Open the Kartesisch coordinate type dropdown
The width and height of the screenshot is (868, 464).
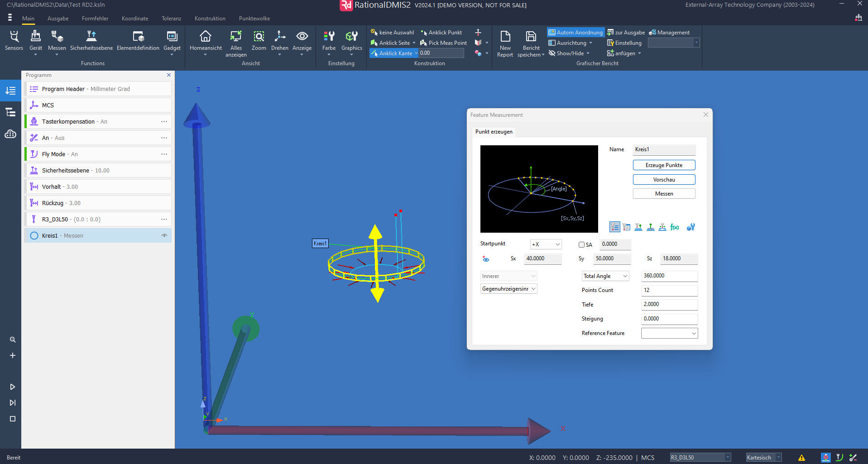(763, 457)
